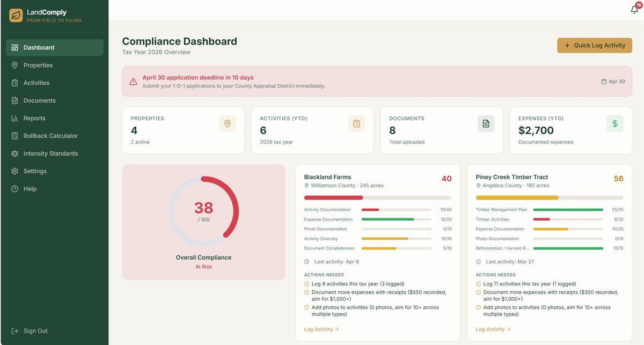This screenshot has height=345, width=644.
Task: Click the Activities (YTD) summary card
Action: (313, 130)
